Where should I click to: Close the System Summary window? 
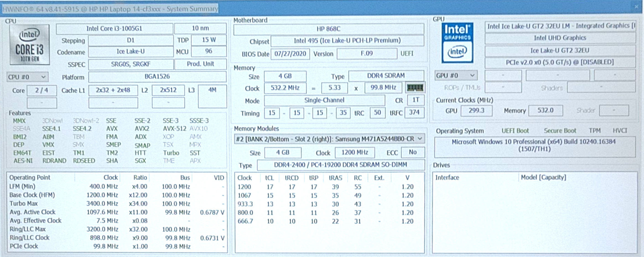[x=636, y=7]
